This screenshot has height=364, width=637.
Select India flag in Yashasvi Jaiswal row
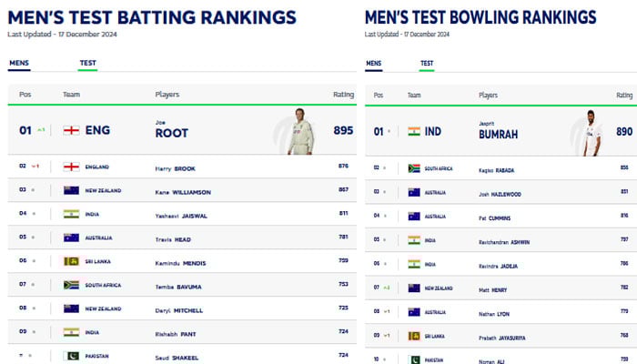tap(71, 214)
